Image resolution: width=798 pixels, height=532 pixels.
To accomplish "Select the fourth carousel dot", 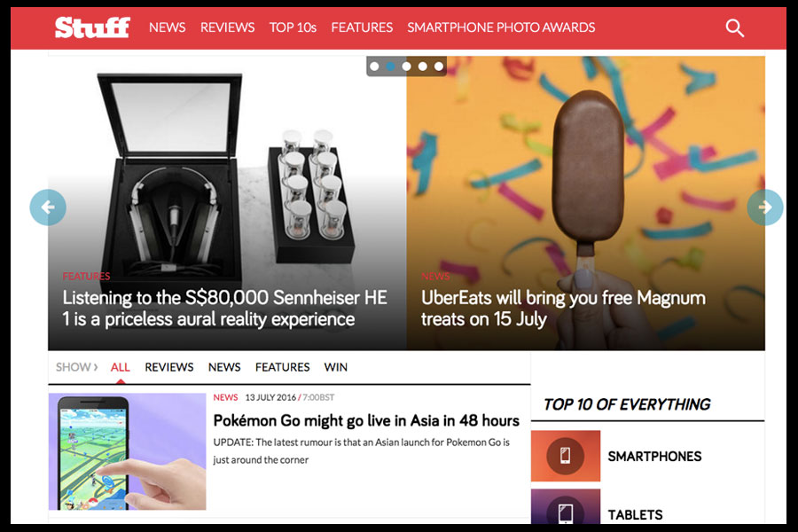I will pyautogui.click(x=422, y=66).
